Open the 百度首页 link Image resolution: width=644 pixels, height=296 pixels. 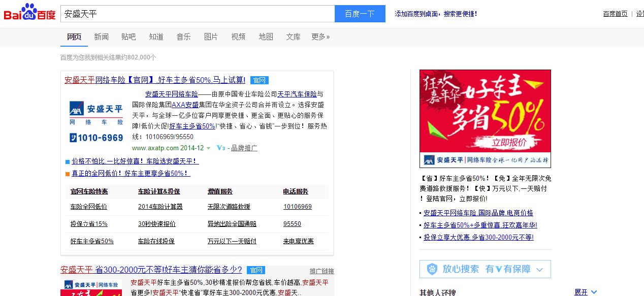click(x=615, y=14)
